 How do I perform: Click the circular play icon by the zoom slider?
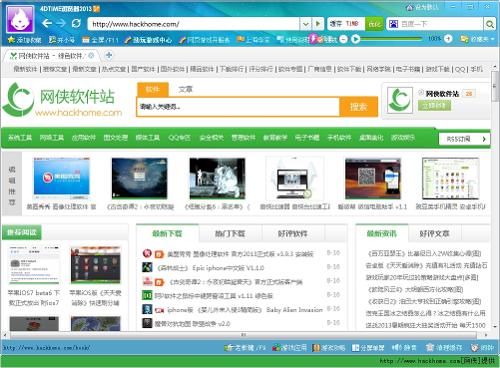coord(355,39)
